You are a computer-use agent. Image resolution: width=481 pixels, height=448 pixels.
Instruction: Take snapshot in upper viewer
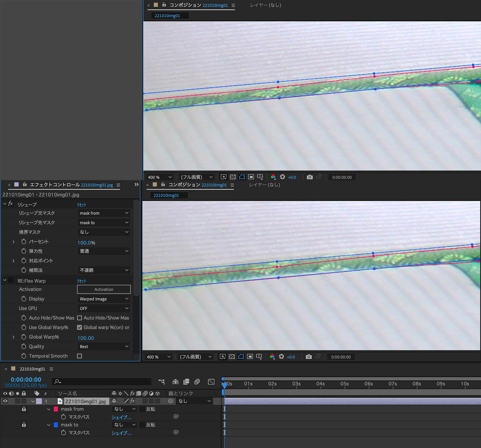(310, 177)
